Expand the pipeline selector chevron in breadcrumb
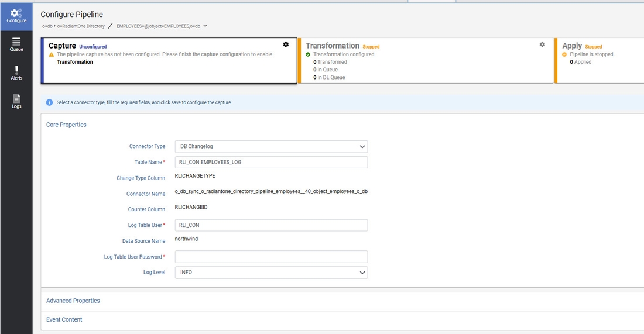Screen dimensions: 644x334 pyautogui.click(x=205, y=26)
